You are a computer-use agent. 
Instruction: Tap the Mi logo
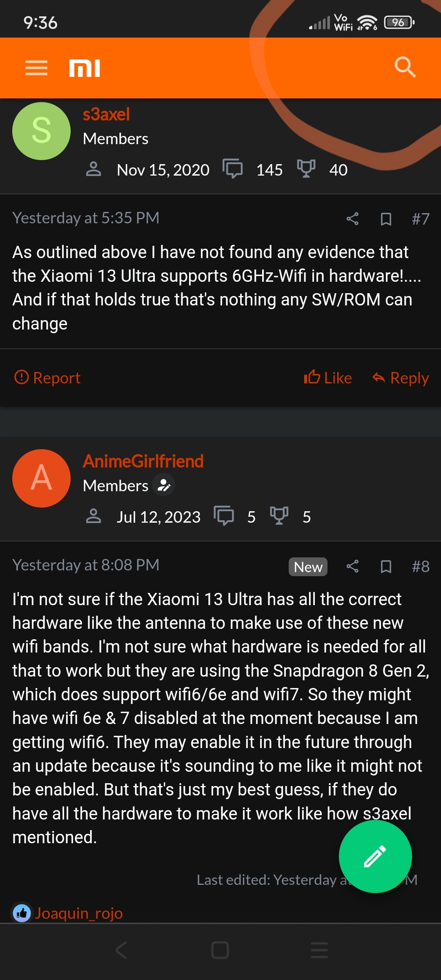tap(85, 68)
